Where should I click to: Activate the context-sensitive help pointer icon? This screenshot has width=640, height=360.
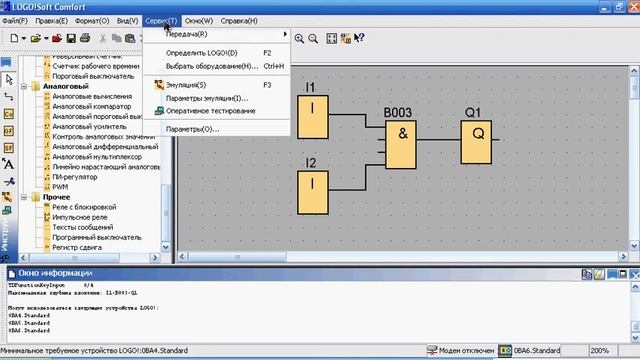tap(359, 38)
